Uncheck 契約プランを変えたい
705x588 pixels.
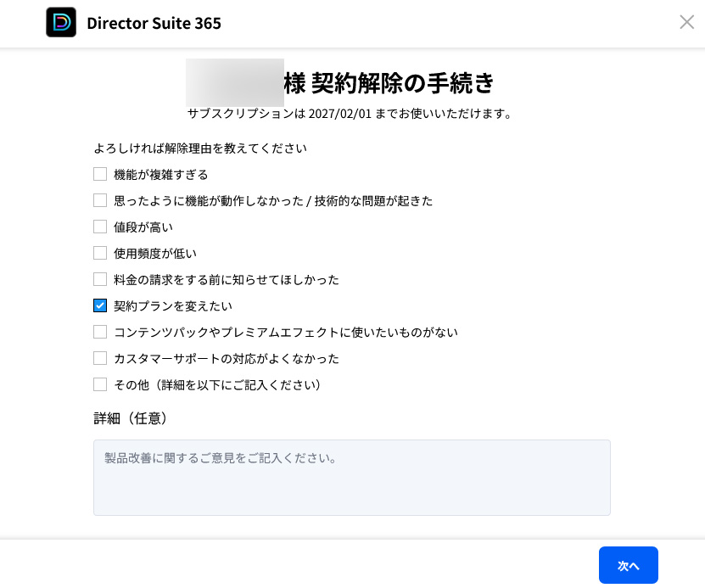100,305
